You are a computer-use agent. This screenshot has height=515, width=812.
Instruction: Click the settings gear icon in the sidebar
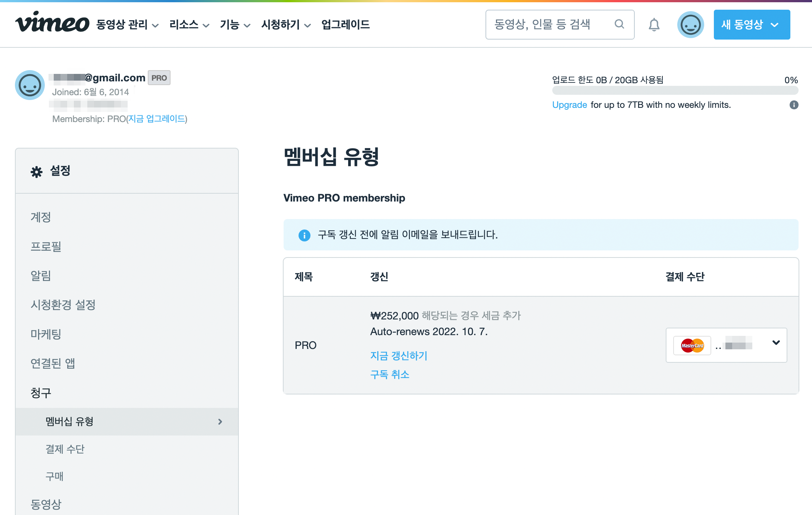click(x=37, y=172)
